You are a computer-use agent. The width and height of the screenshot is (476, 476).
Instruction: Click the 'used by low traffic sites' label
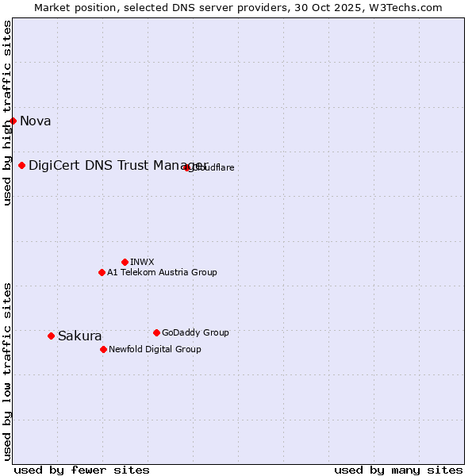pyautogui.click(x=7, y=370)
